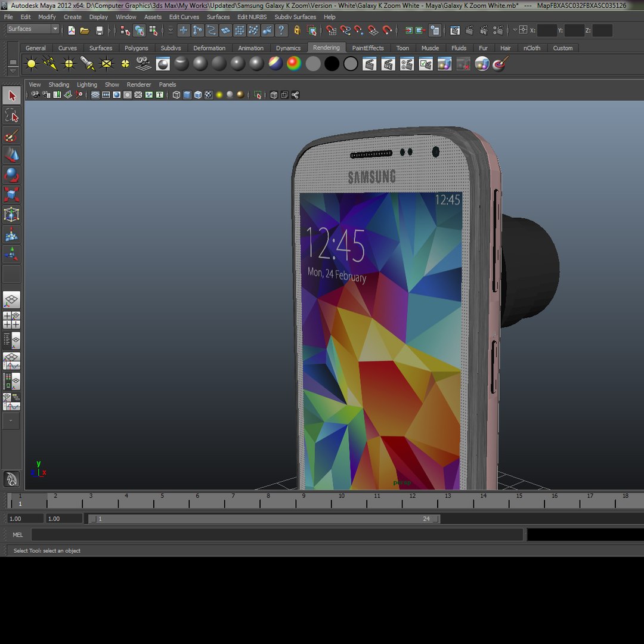This screenshot has width=644, height=644.
Task: Switch to single perspective view layout
Action: point(11,300)
